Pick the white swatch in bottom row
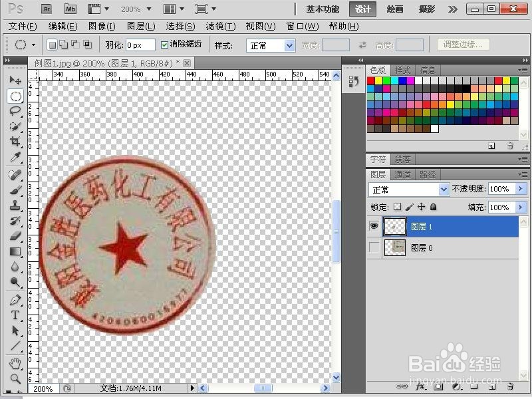Viewport: 532px width, 399px height. 435,128
